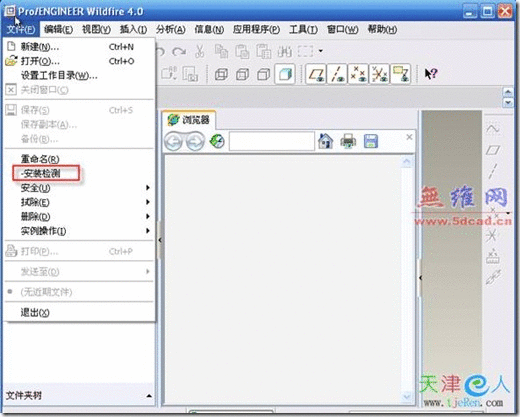Image resolution: width=520 pixels, height=417 pixels.
Task: Click the datum plane tool icon
Action: pyautogui.click(x=493, y=150)
